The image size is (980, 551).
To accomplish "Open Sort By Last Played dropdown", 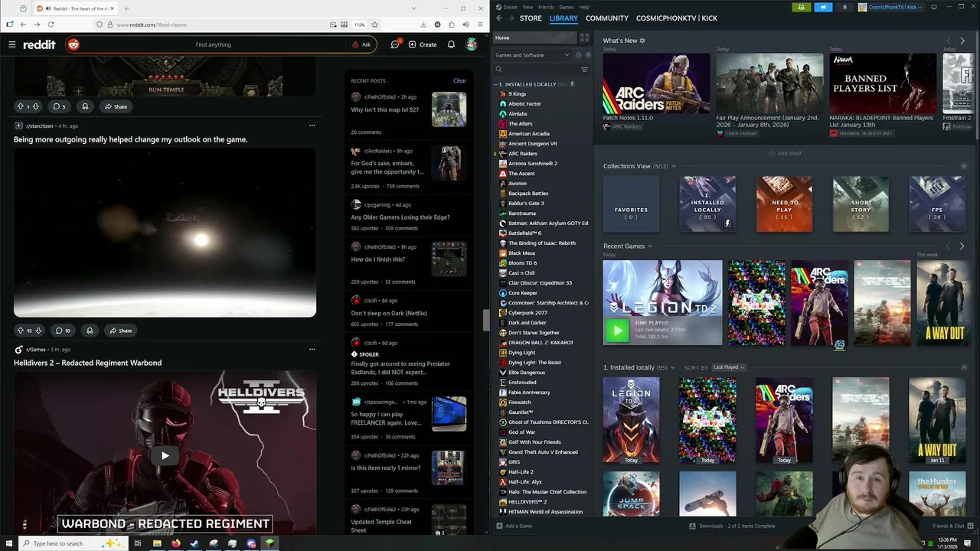I will pyautogui.click(x=729, y=367).
